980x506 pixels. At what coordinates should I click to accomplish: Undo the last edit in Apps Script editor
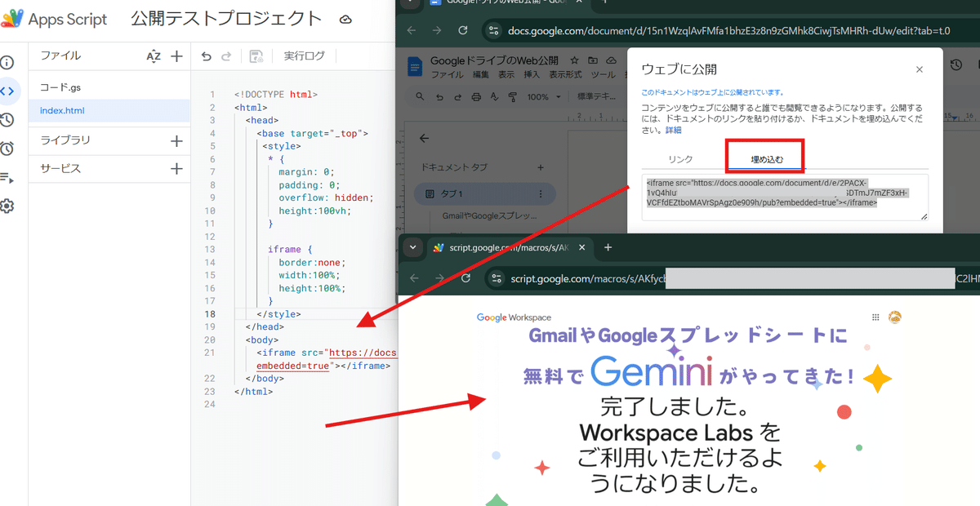207,56
